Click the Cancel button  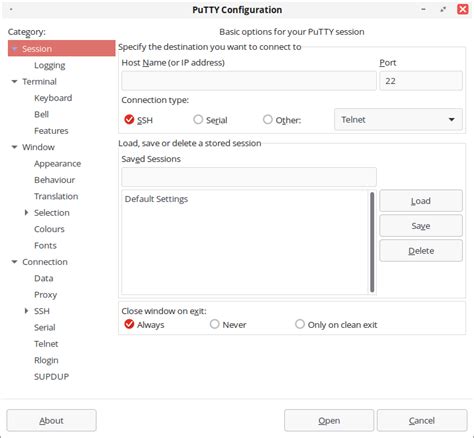(x=422, y=420)
